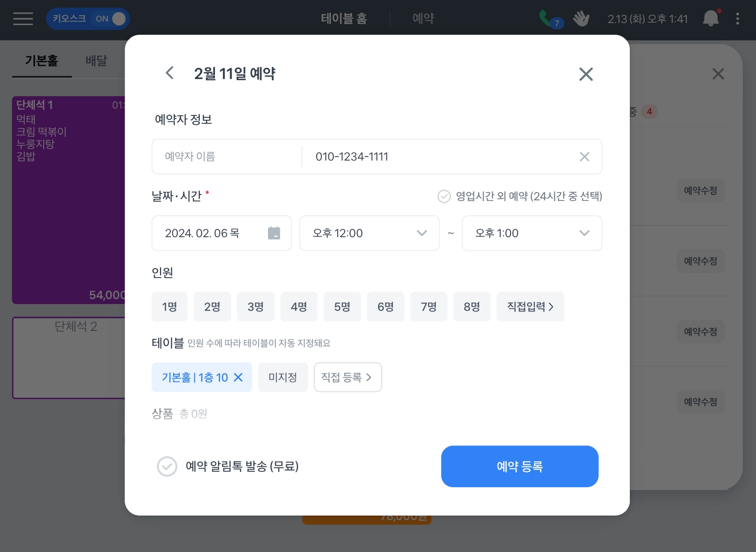Screen dimensions: 756x552
Task: Check 영업시간 외 예약 option
Action: click(444, 196)
